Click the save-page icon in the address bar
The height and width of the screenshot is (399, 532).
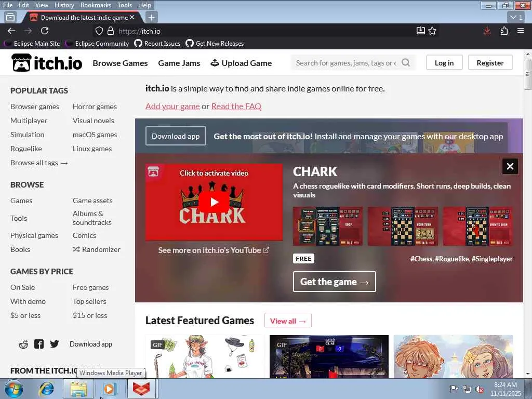coord(420,31)
